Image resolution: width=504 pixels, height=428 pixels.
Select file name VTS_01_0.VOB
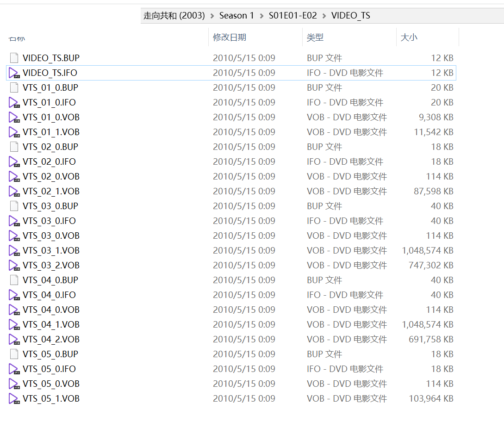coord(51,117)
